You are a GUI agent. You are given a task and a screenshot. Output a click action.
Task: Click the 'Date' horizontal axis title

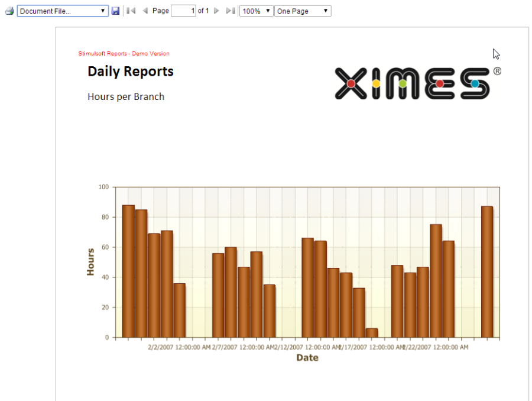tap(307, 358)
